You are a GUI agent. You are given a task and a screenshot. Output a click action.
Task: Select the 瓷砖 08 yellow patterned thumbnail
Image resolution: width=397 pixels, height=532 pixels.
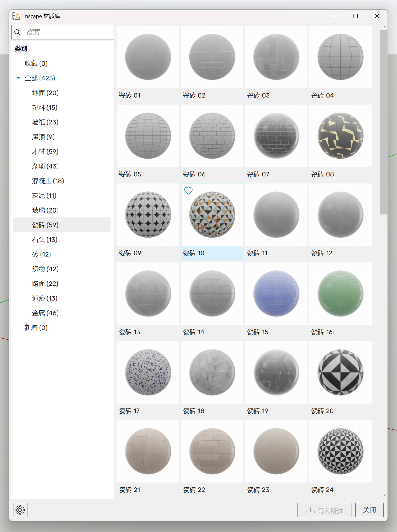point(340,136)
